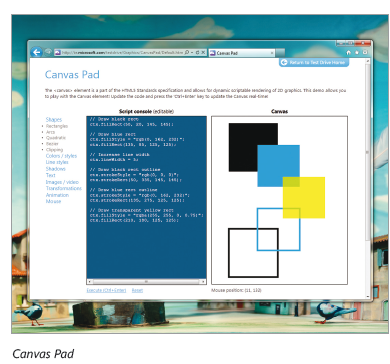Screen dimensions: 390x364
Task: Click the Execute (Ctrl+Enter) link
Action: pyautogui.click(x=106, y=290)
